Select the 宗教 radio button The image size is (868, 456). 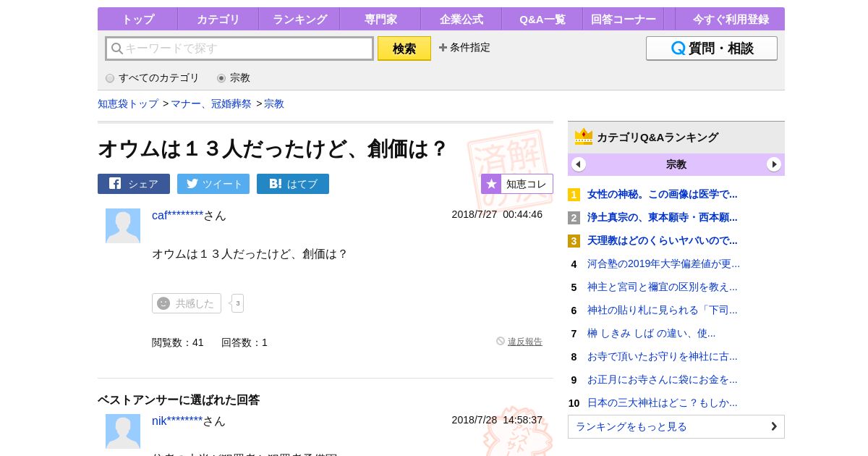221,78
